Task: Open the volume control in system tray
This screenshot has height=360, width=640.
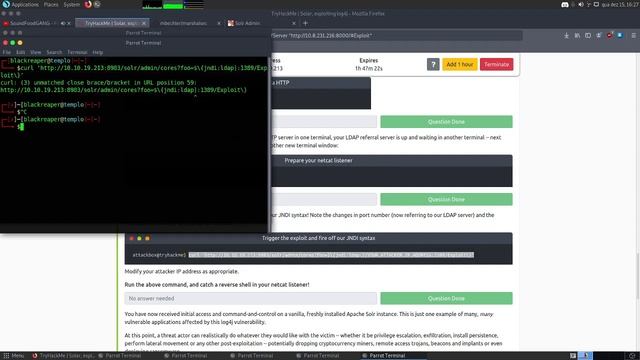Action: (581, 4)
